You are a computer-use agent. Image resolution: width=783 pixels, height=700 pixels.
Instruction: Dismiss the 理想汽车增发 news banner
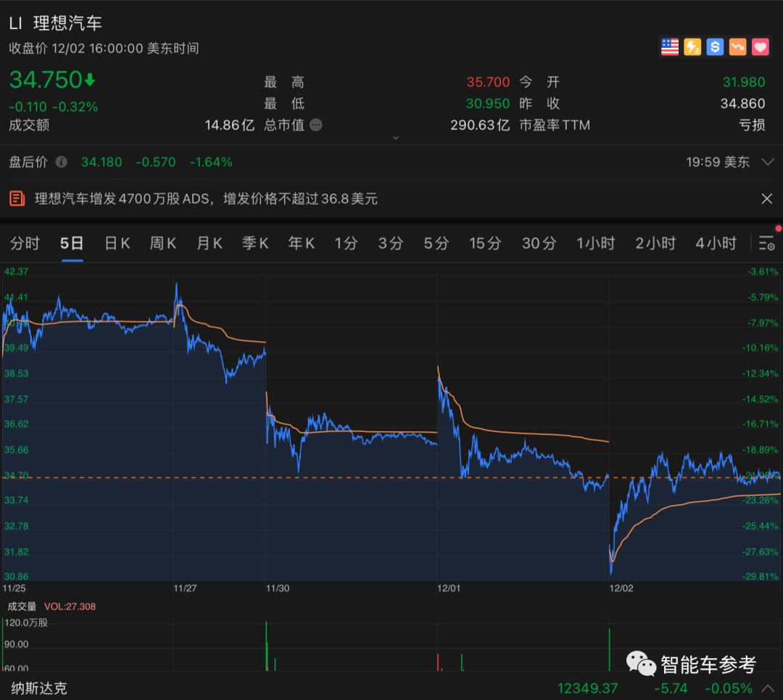coord(767,199)
